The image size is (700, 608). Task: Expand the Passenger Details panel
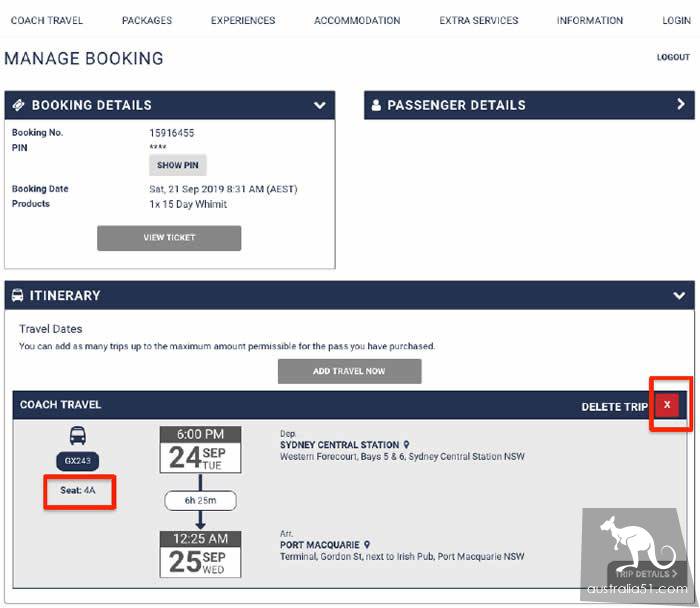[x=680, y=105]
